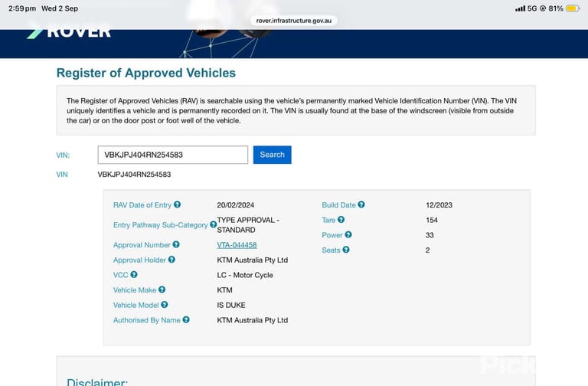Click the Authorised By Name label
Screen dimensions: 588x386
pyautogui.click(x=147, y=320)
